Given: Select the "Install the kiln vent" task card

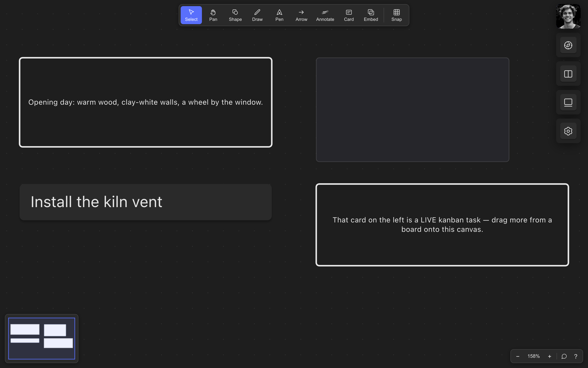Looking at the screenshot, I should click(x=146, y=202).
